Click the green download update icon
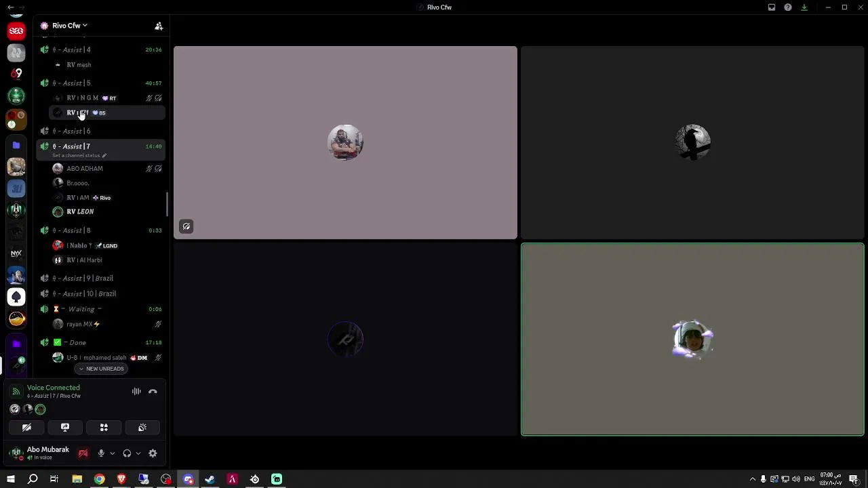The height and width of the screenshot is (488, 868). [x=804, y=7]
